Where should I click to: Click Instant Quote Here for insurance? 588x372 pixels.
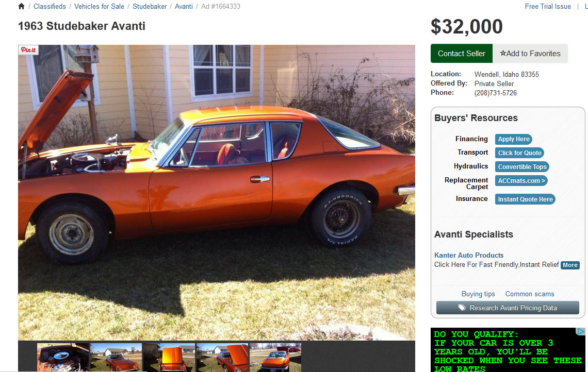525,199
